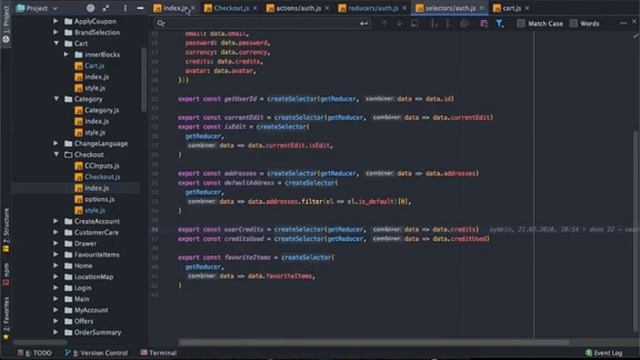Click the locate current file target icon

(91, 8)
